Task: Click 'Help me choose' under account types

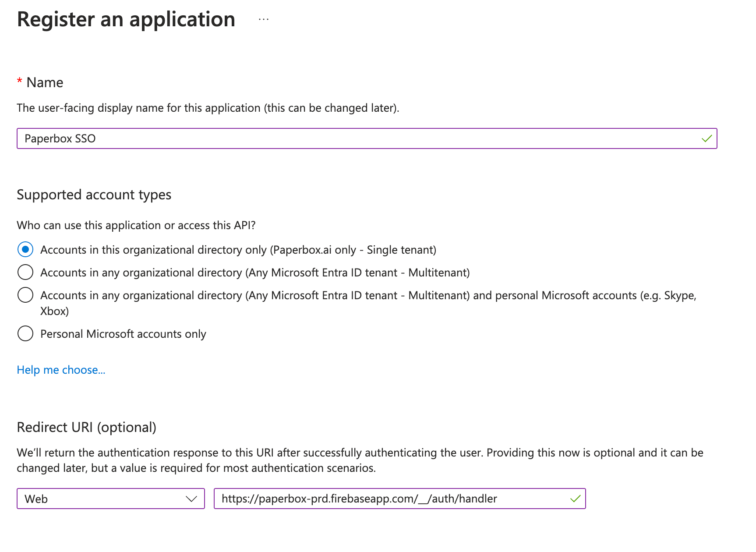Action: [x=60, y=370]
